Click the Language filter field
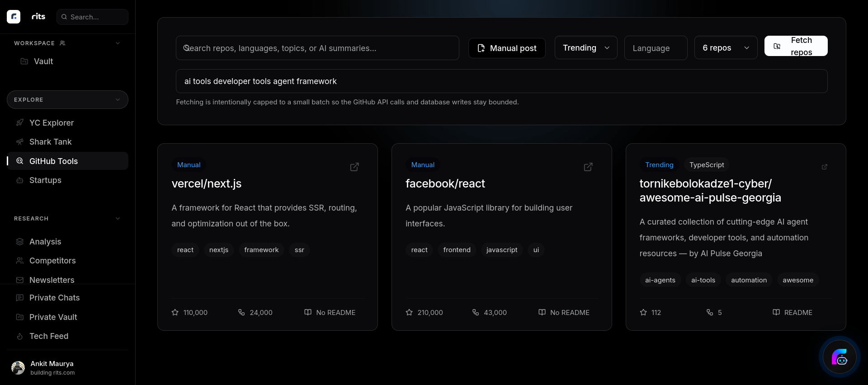Viewport: 868px width, 385px height. (656, 48)
